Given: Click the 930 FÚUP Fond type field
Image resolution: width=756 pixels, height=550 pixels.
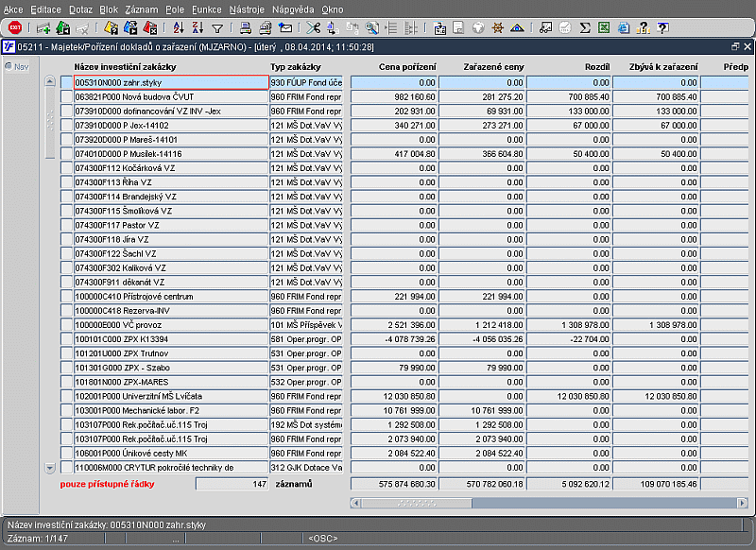Looking at the screenshot, I should coord(306,82).
